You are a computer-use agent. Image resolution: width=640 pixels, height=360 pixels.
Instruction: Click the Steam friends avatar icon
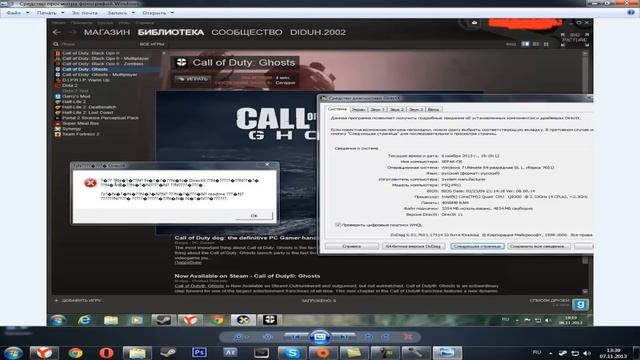[x=580, y=304]
